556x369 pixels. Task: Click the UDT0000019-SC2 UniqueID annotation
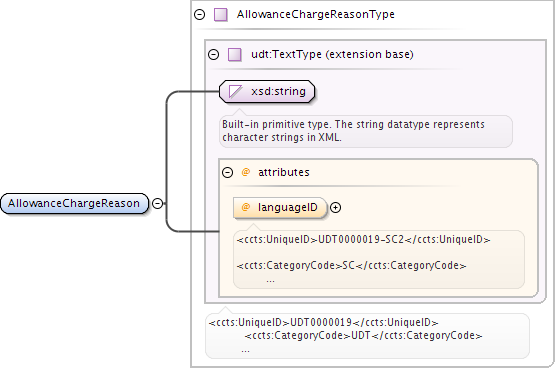coord(363,240)
